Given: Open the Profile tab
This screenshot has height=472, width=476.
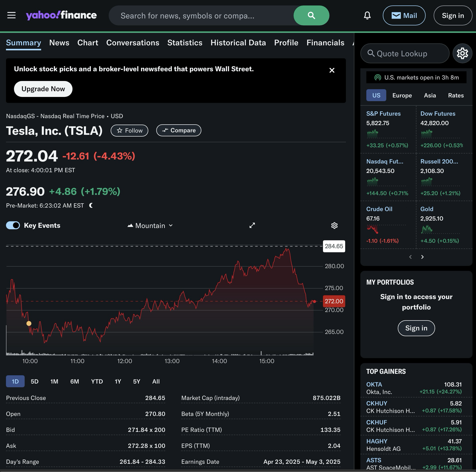Looking at the screenshot, I should point(286,43).
